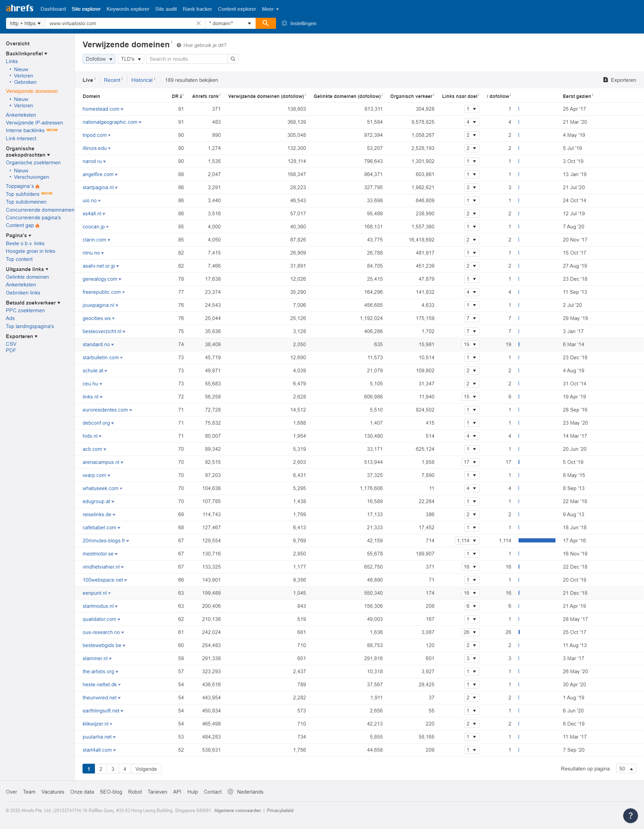The height and width of the screenshot is (829, 644).
Task: Click the fire icon next to Content gap
Action: point(37,225)
